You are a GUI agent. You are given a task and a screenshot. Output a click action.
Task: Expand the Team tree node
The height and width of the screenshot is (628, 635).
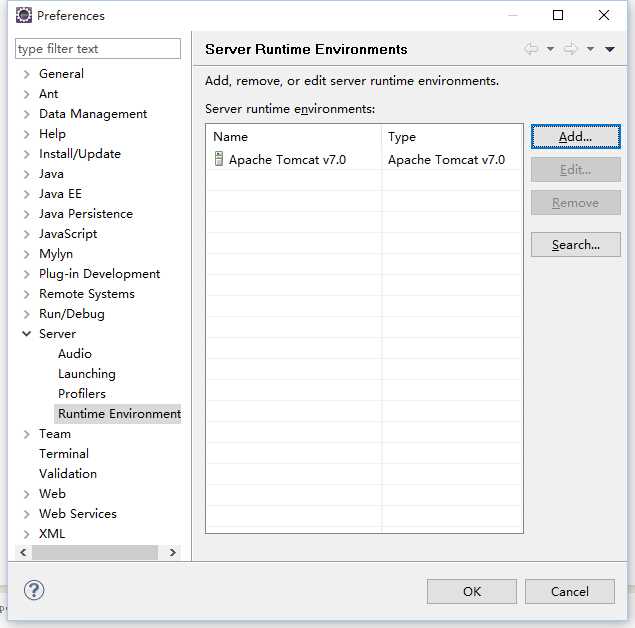pos(27,434)
